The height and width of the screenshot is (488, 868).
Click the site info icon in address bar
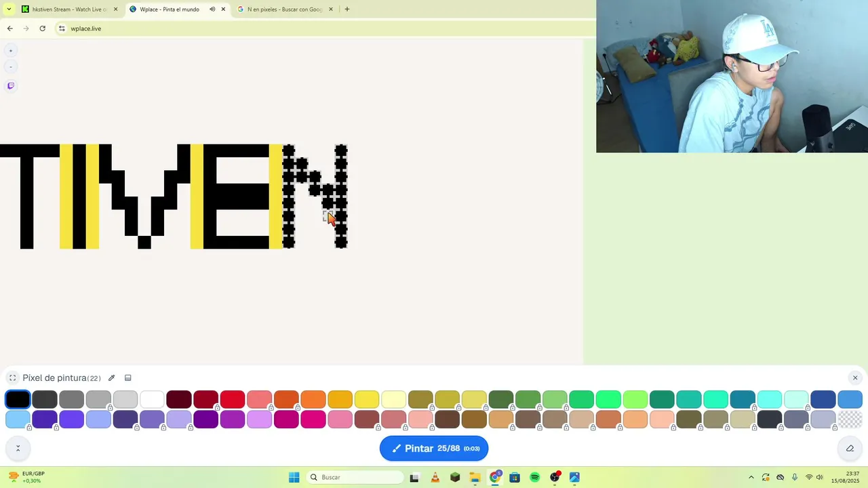click(62, 28)
